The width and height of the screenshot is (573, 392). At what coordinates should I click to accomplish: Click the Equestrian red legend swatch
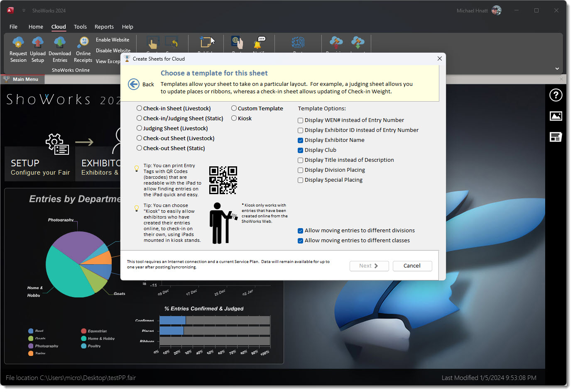[x=83, y=331]
